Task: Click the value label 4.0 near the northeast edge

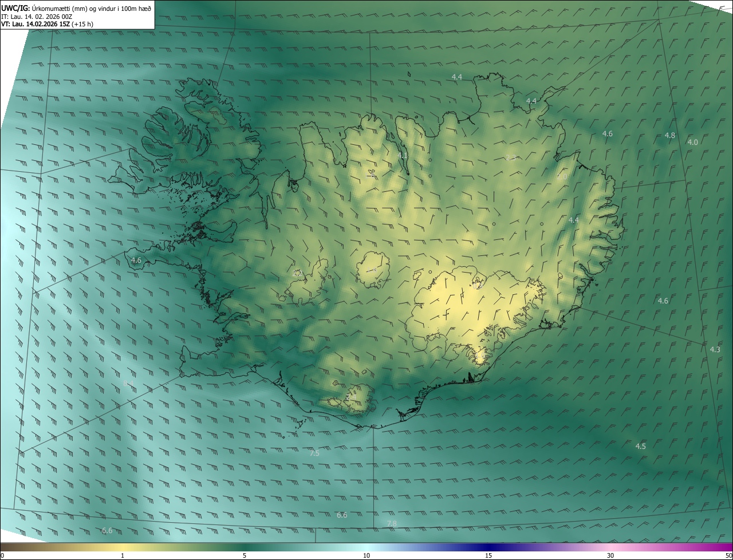Action: (x=693, y=142)
